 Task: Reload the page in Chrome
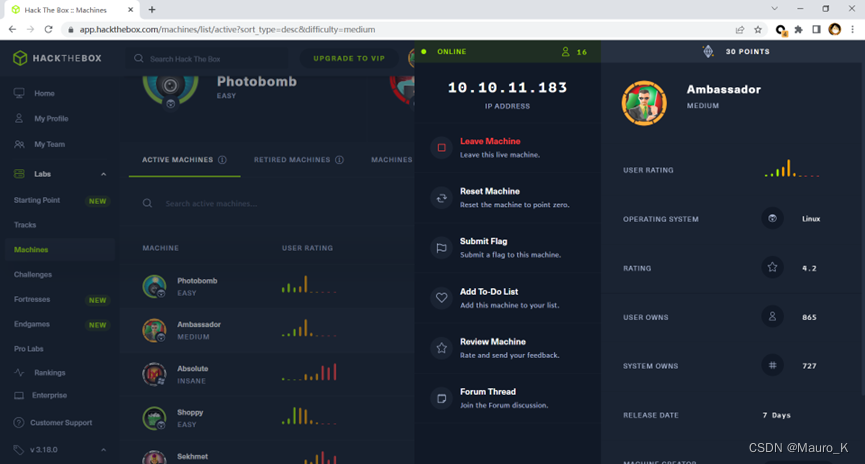(49, 29)
